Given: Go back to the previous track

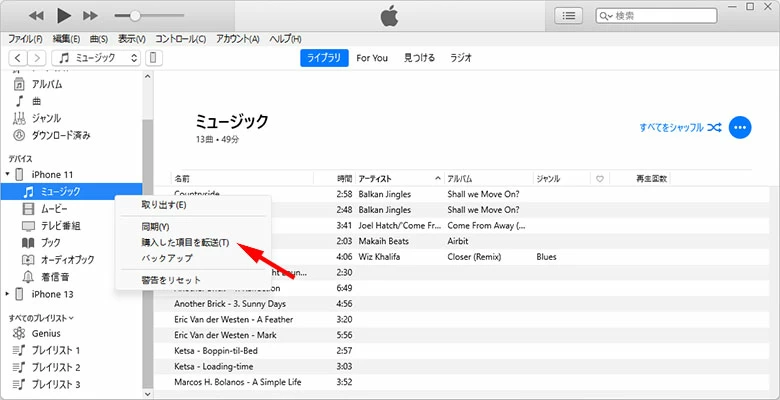Looking at the screenshot, I should pyautogui.click(x=37, y=16).
